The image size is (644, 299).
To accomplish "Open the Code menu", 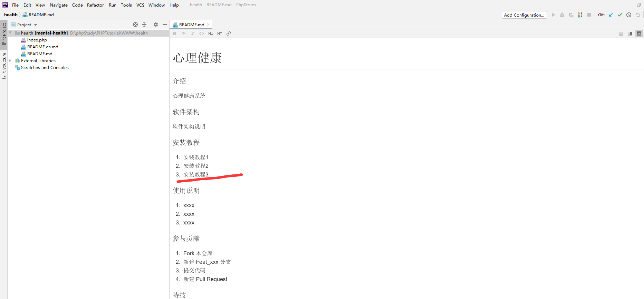I will click(77, 5).
